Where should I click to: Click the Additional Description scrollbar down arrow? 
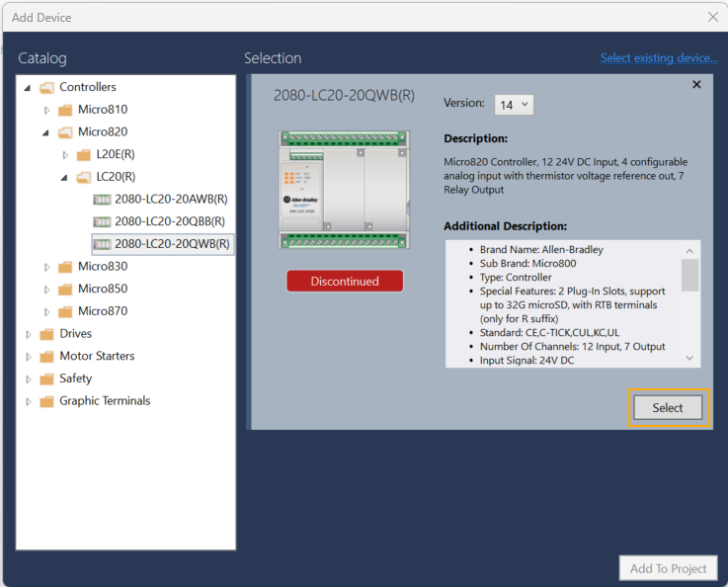pyautogui.click(x=690, y=359)
